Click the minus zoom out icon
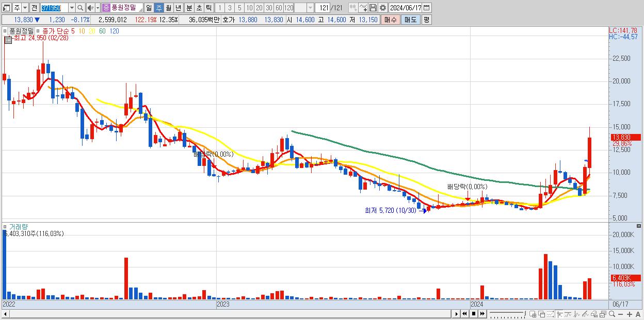This screenshot has width=644, height=320. [620, 314]
